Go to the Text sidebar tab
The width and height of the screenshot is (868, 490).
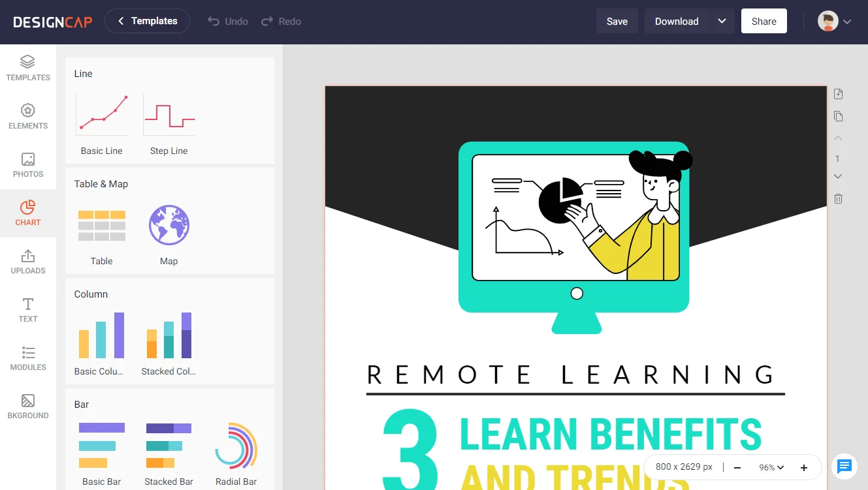point(28,309)
